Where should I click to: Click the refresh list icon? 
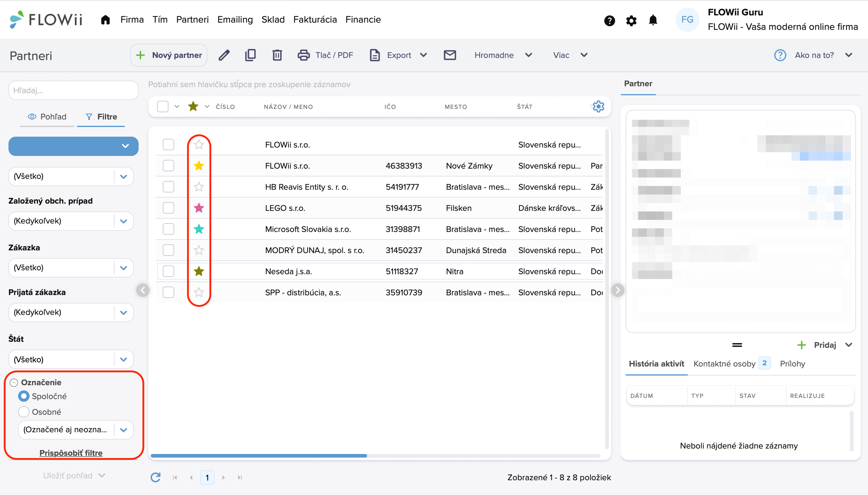click(x=156, y=477)
